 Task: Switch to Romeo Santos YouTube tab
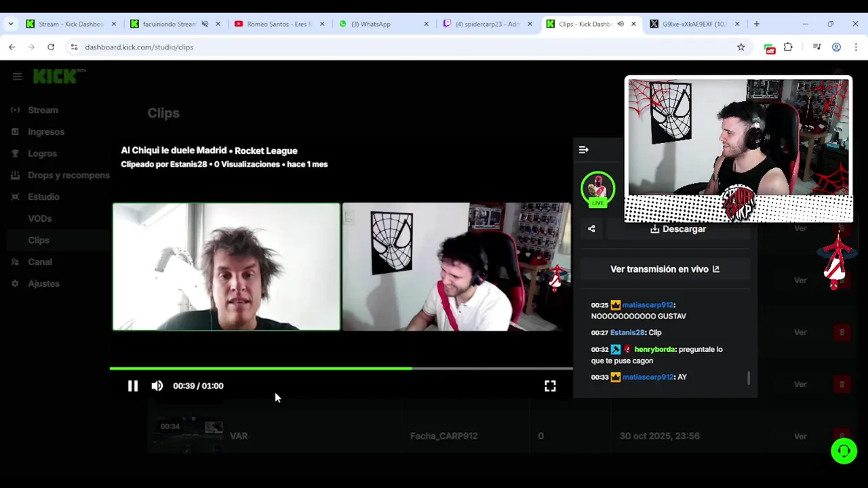279,24
